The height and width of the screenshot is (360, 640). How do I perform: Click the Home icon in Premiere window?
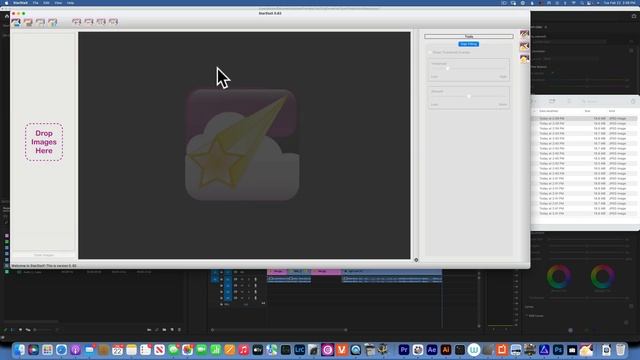tap(7, 16)
